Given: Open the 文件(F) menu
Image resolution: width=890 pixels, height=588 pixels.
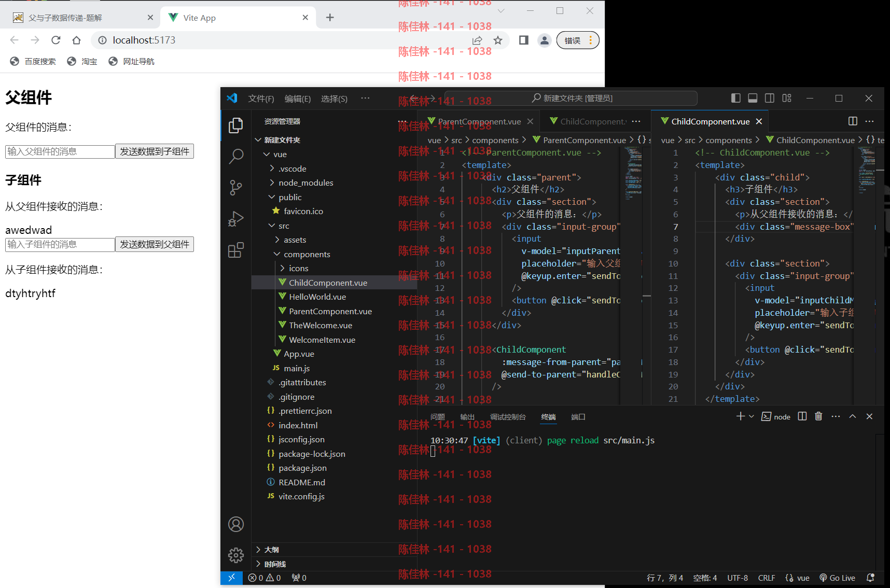Looking at the screenshot, I should click(261, 99).
